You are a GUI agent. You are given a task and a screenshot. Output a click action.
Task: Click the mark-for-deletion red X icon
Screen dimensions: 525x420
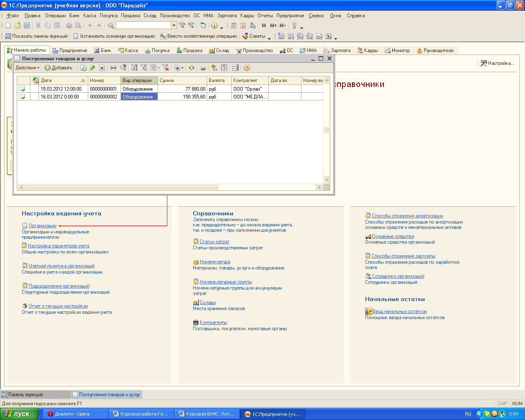(x=102, y=68)
